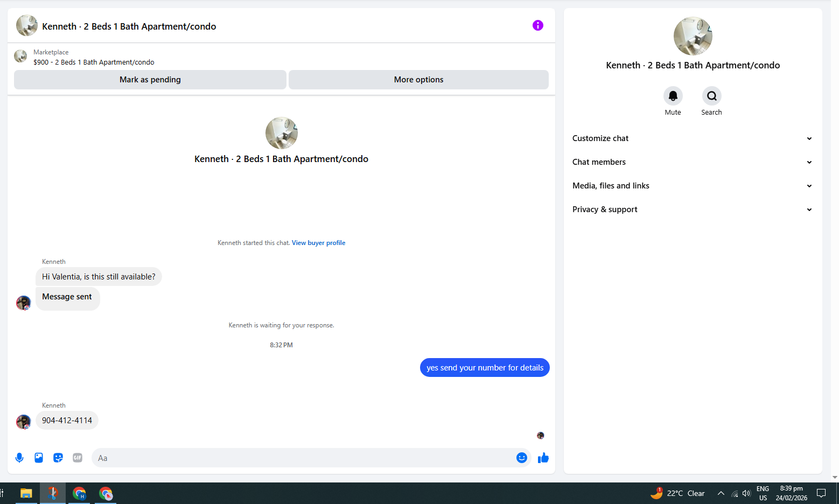Image resolution: width=839 pixels, height=504 pixels.
Task: Open second Chrome icon in taskbar
Action: [x=106, y=493]
